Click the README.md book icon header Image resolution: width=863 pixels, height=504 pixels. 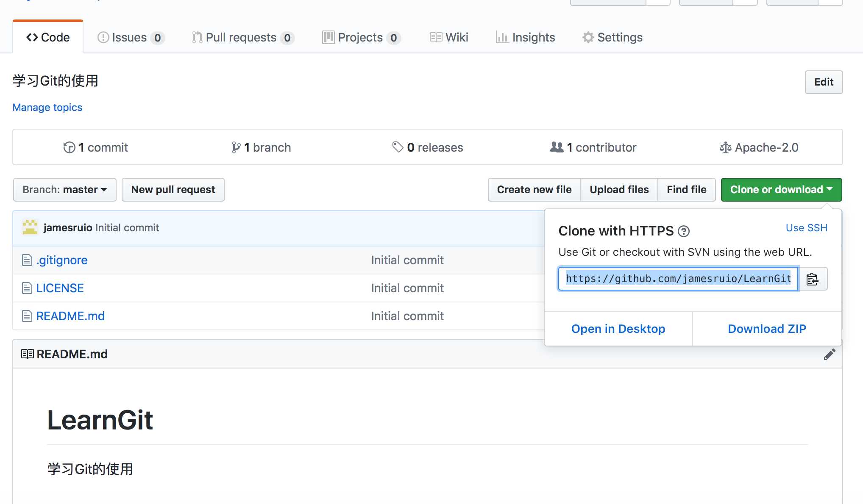[x=28, y=354]
